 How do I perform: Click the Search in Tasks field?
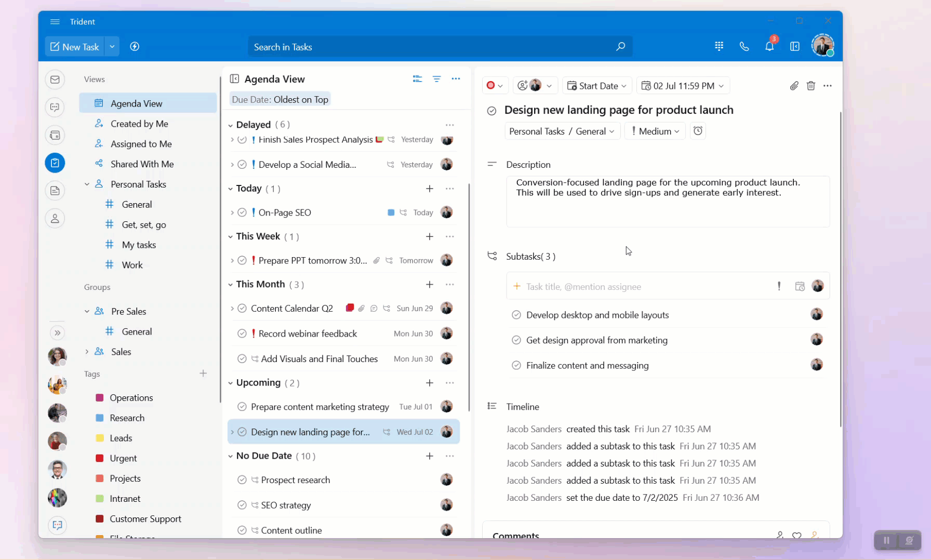pyautogui.click(x=440, y=47)
